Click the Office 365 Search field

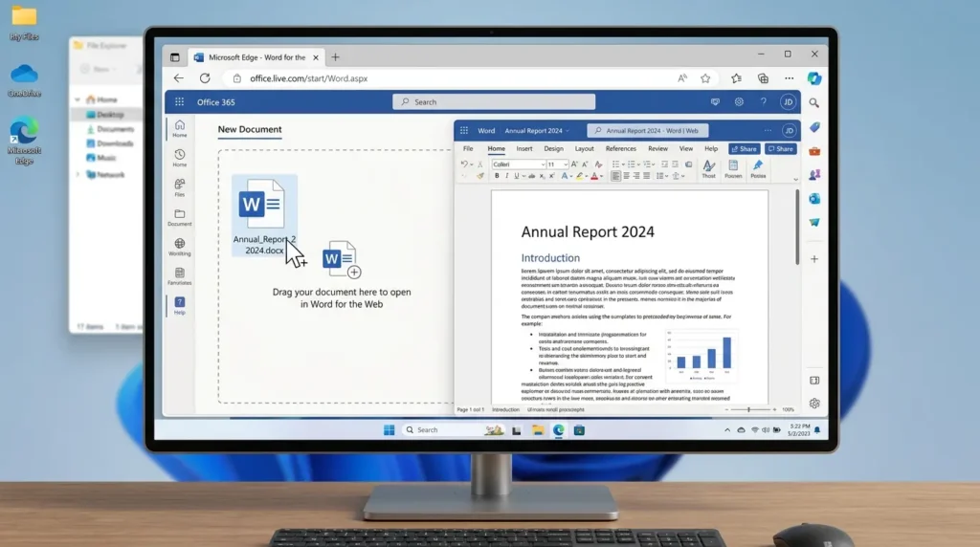494,101
